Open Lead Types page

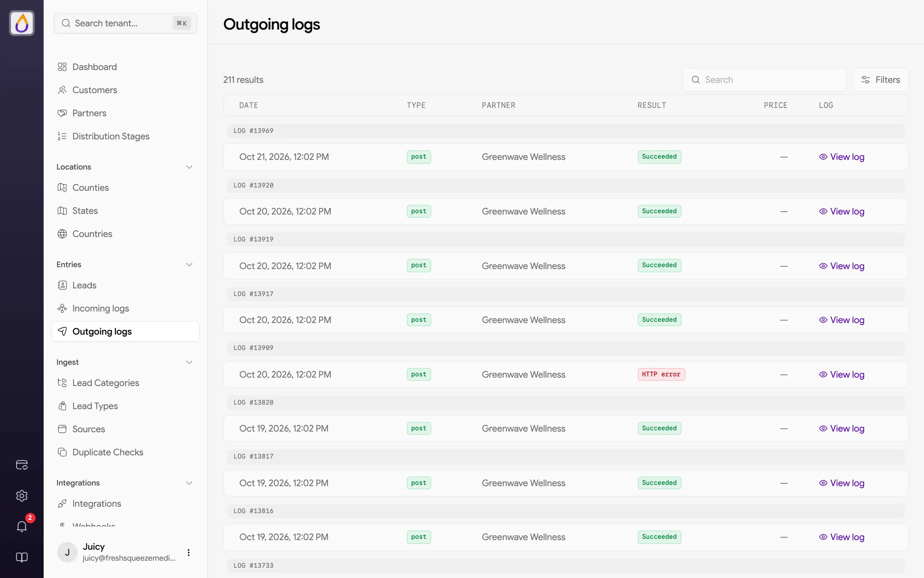125,406
